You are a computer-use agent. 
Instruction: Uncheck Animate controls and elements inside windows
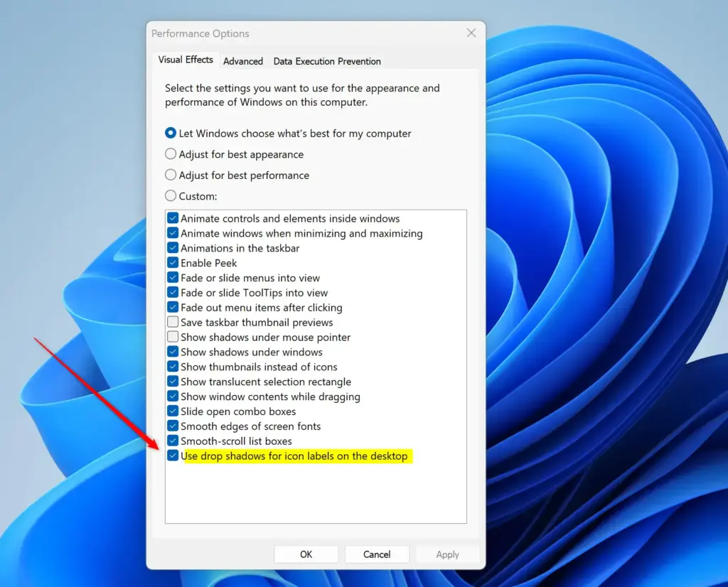click(173, 218)
